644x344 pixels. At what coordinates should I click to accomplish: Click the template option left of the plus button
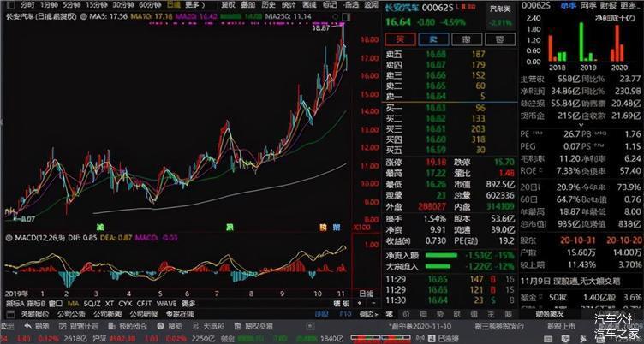click(342, 304)
